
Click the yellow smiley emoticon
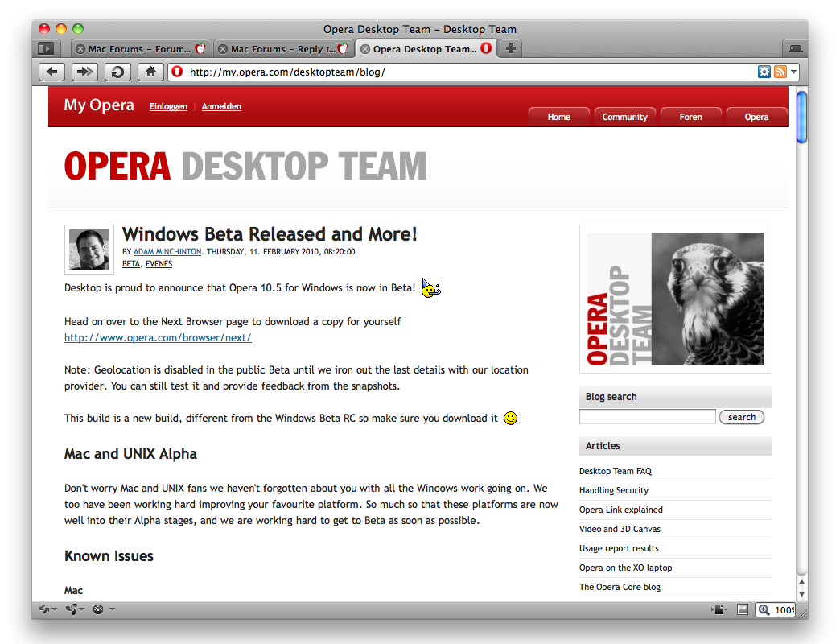click(x=511, y=418)
